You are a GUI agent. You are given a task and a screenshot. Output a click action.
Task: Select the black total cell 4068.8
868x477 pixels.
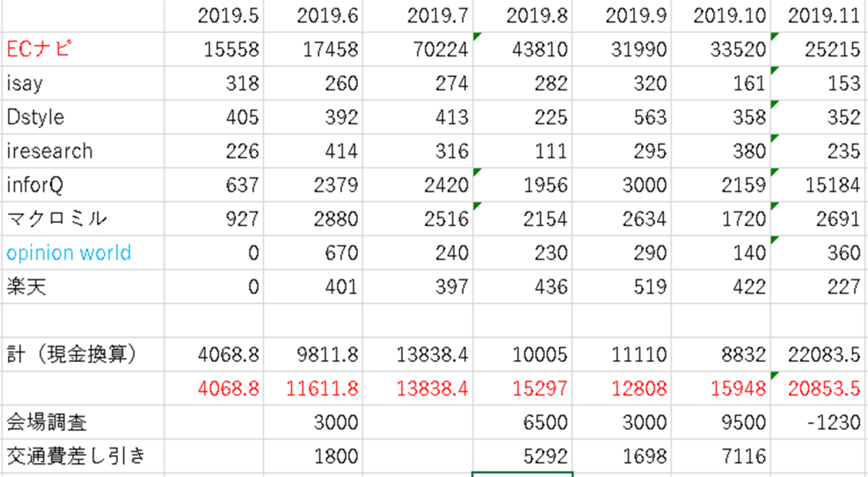point(214,355)
